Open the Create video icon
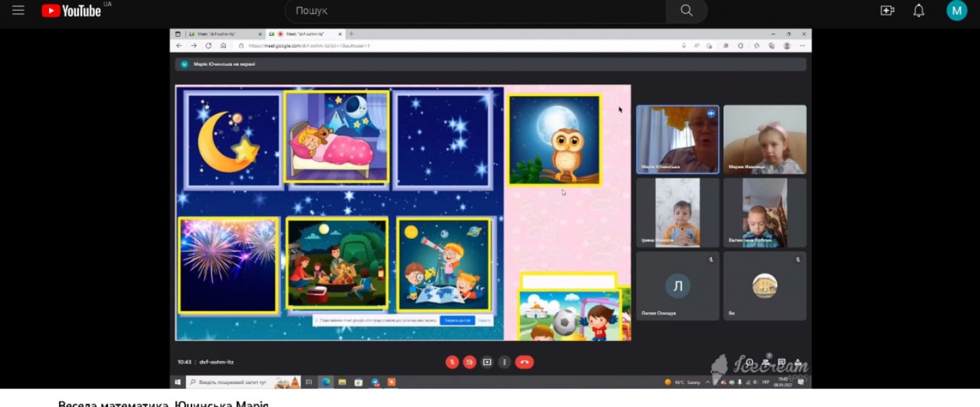 [887, 10]
